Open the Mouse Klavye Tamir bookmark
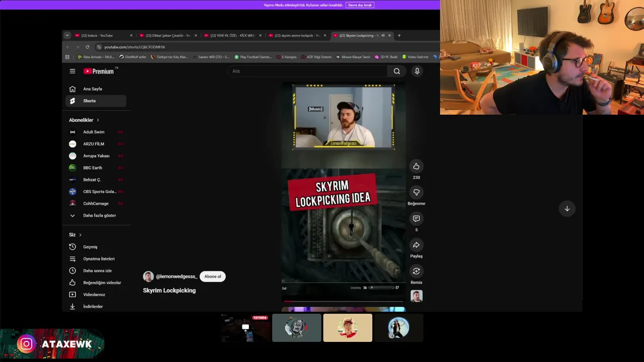The image size is (644, 362). tap(353, 57)
